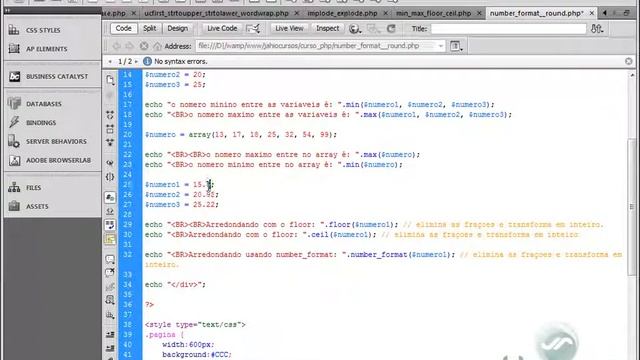Switch to ucfirst_strtoupper_strtolower_wordwrap.php tab
The height and width of the screenshot is (360, 640).
[x=216, y=13]
